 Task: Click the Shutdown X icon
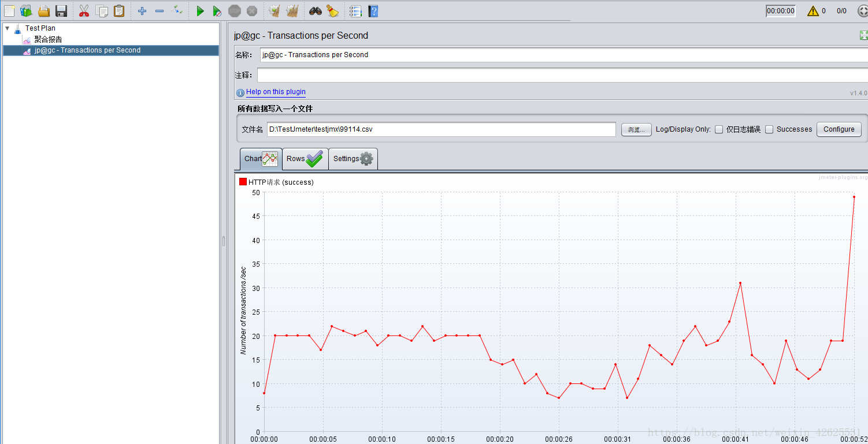[x=252, y=10]
